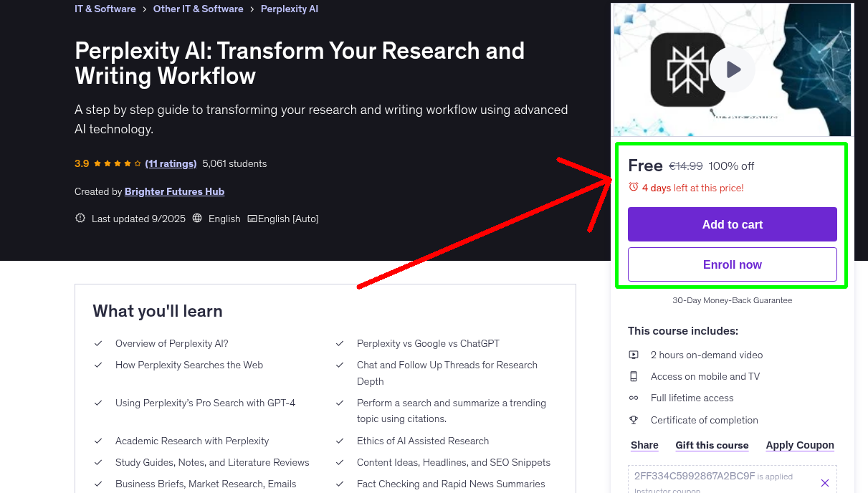This screenshot has width=868, height=493.
Task: Open the Brighter Futures Hub instructor page
Action: pyautogui.click(x=174, y=191)
